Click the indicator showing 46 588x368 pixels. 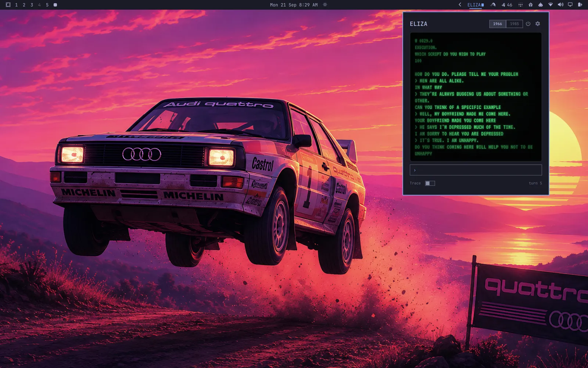click(x=507, y=5)
